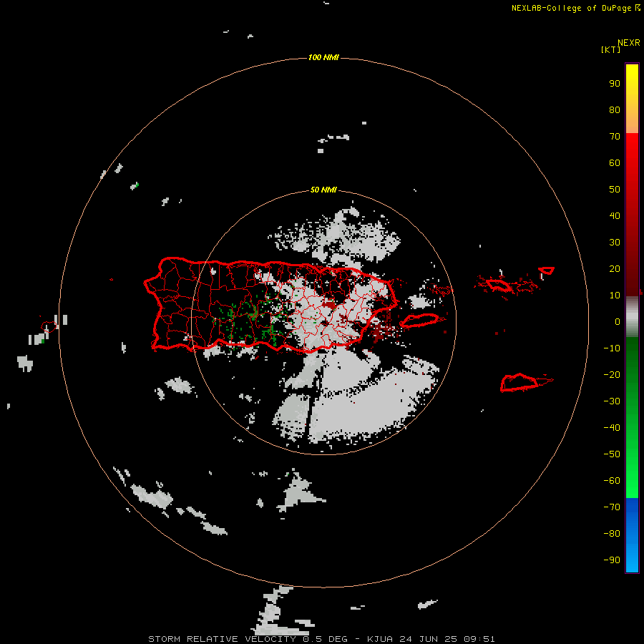The image size is (644, 644).
Task: Click the Vieques island outline east of Puerto Rico
Action: pos(419,320)
